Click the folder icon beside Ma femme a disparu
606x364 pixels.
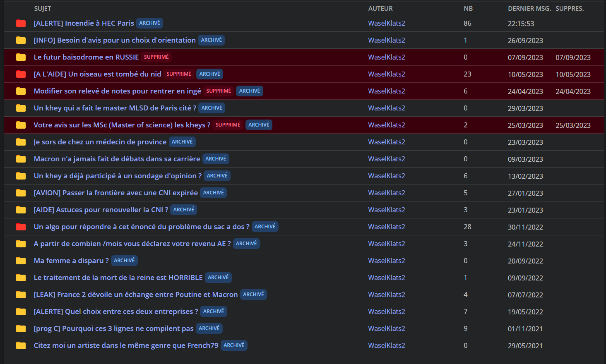pyautogui.click(x=21, y=261)
